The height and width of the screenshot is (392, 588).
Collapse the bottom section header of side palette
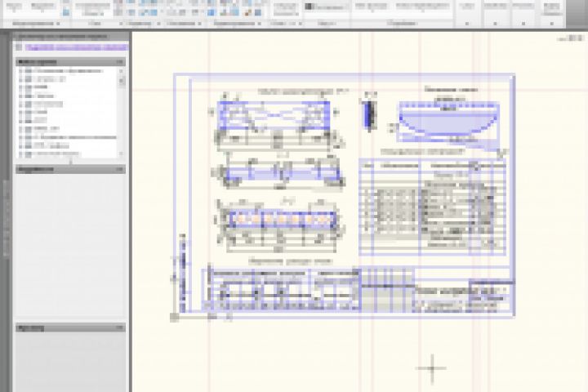[x=119, y=327]
